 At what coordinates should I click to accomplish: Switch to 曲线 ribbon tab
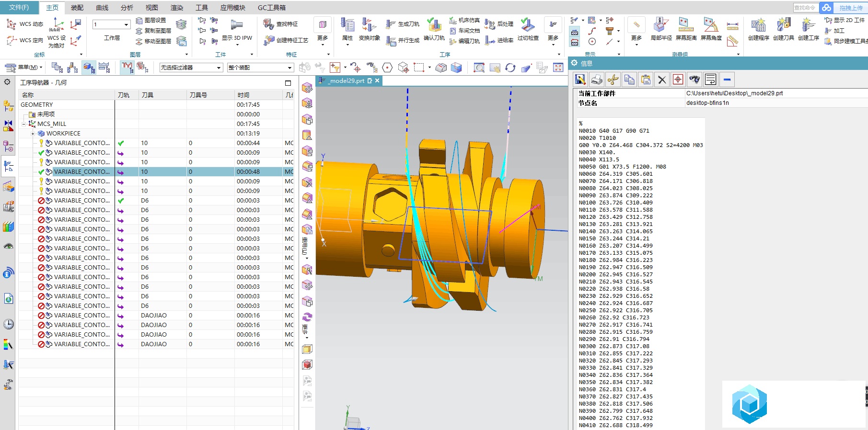102,8
